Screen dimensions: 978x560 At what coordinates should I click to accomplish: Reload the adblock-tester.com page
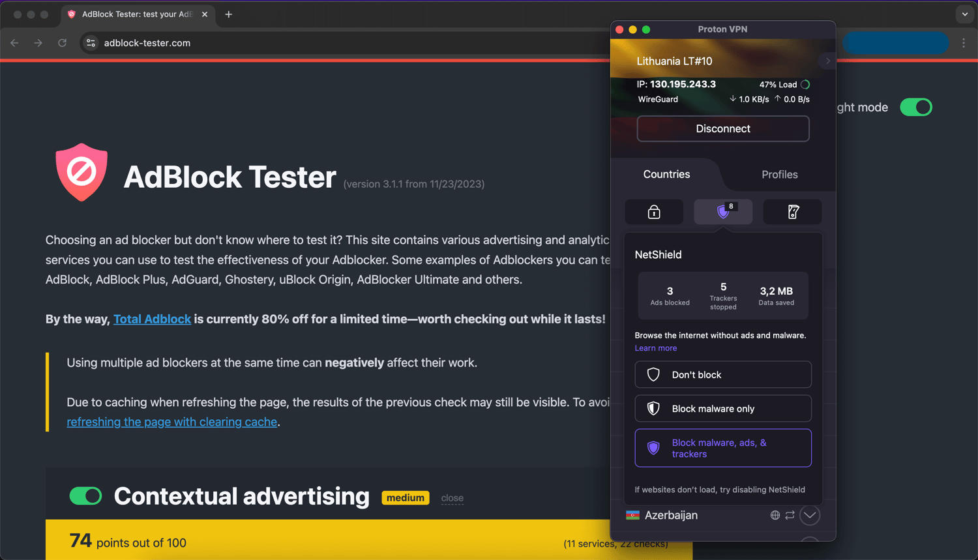(x=63, y=43)
